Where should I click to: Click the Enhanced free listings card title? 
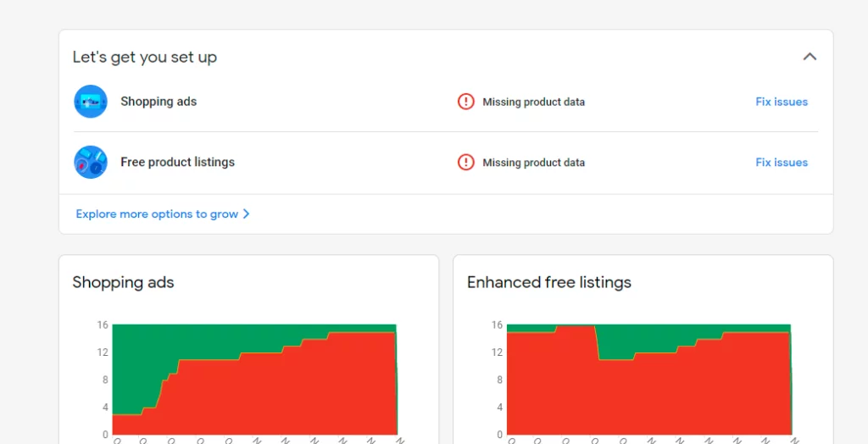(548, 283)
